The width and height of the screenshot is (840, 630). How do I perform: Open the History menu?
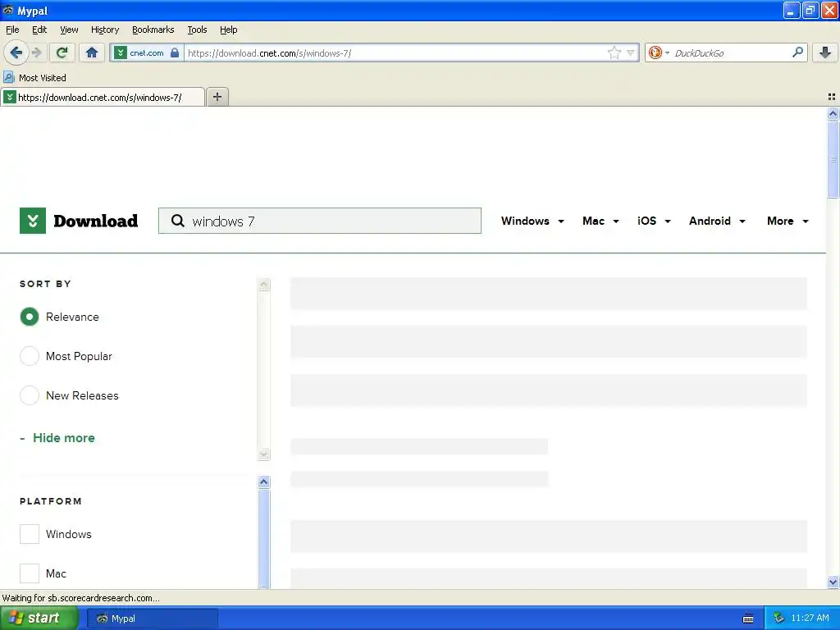(x=105, y=30)
